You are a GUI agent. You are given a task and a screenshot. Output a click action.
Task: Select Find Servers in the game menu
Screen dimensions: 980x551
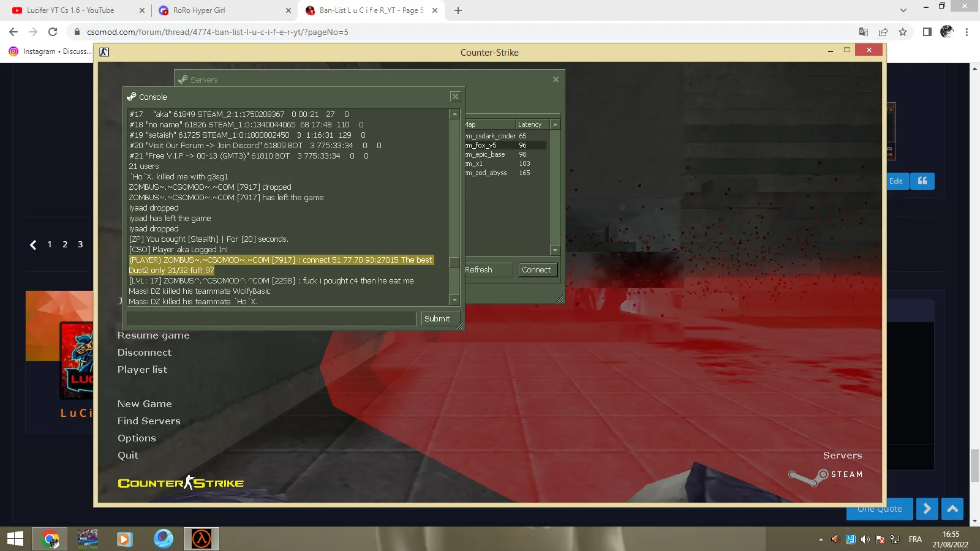point(149,421)
